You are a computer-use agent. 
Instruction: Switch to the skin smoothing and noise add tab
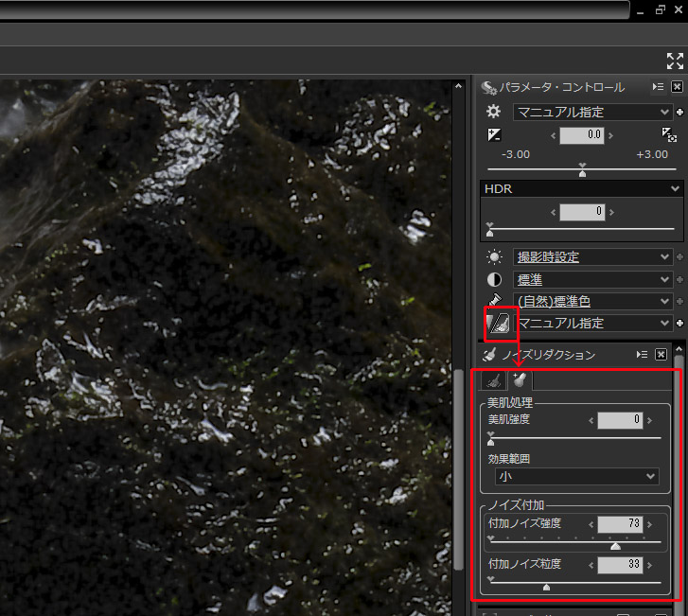click(520, 380)
